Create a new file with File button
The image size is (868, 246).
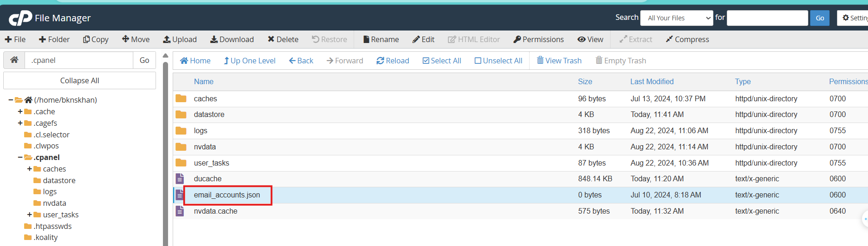coord(15,39)
